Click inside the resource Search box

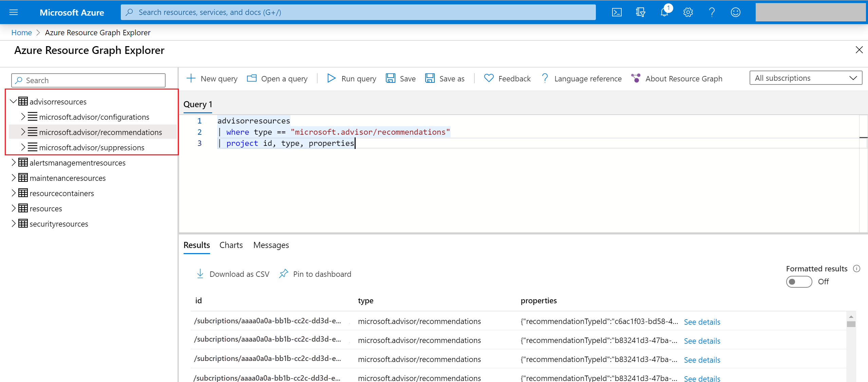(x=88, y=80)
